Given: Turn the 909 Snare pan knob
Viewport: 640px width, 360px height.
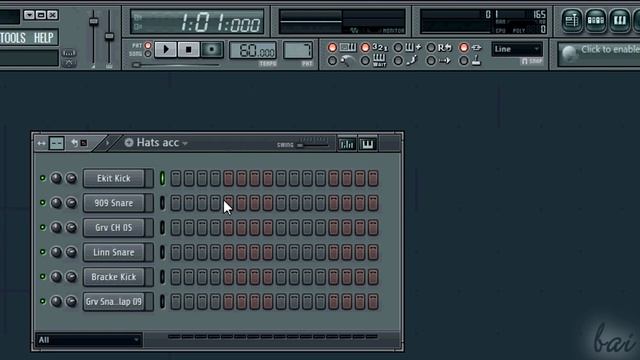Looking at the screenshot, I should (56, 203).
